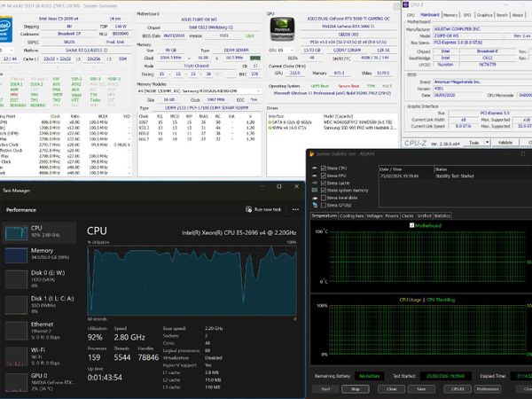Viewport: 532px width, 399px height.
Task: Click the GPU icon beside Stress GPU(s)
Action: [315, 205]
